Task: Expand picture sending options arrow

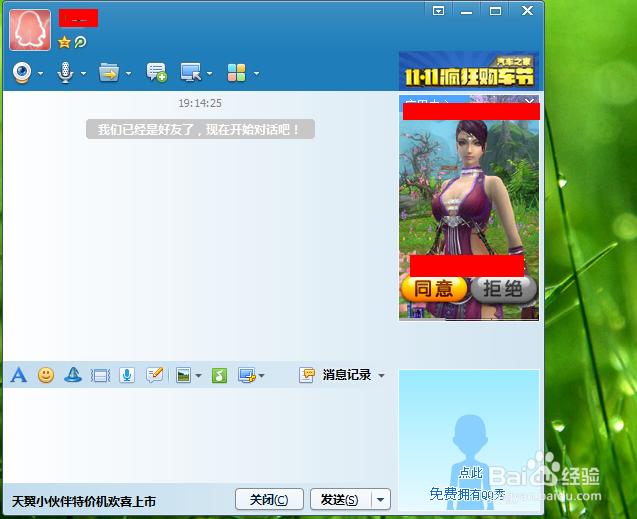Action: [198, 376]
